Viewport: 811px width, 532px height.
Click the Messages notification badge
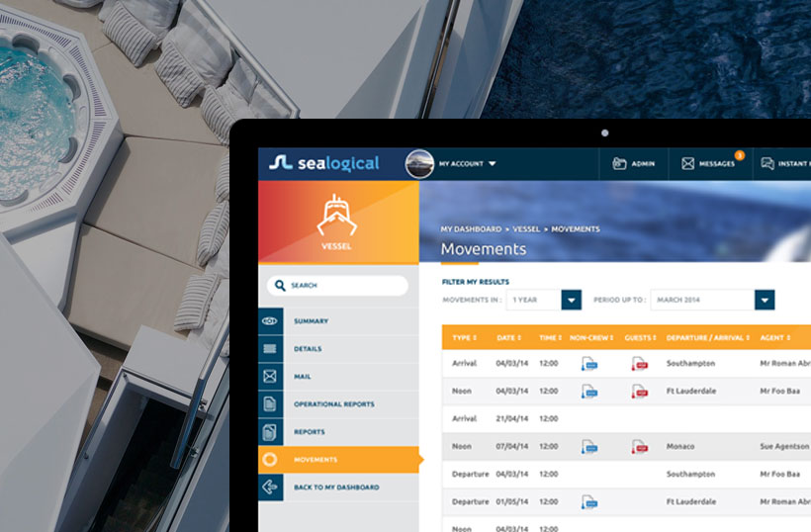click(x=740, y=155)
